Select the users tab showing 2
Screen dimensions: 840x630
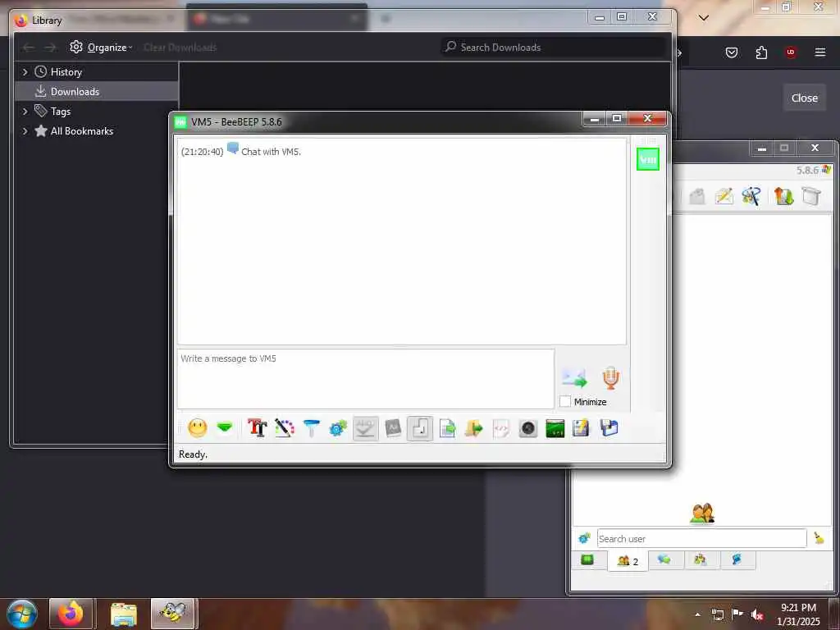(x=628, y=561)
